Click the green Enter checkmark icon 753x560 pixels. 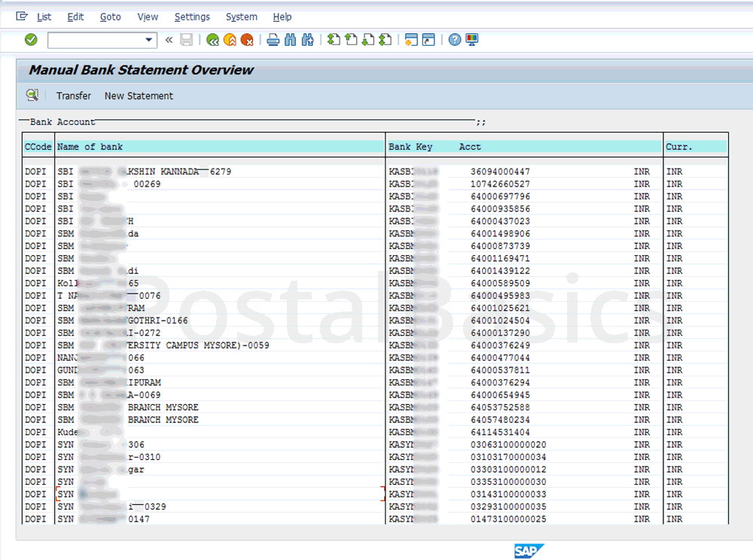coord(31,40)
